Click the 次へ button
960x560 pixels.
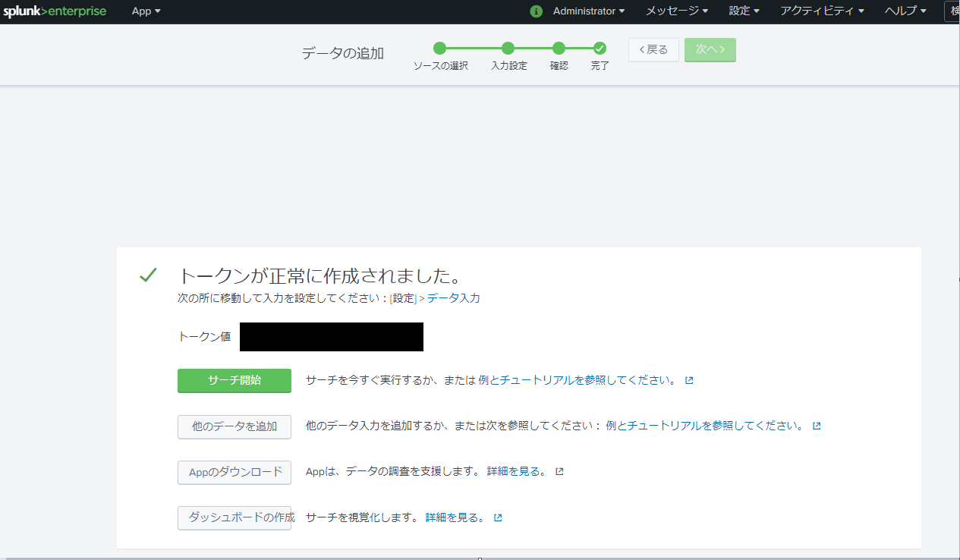pyautogui.click(x=710, y=50)
